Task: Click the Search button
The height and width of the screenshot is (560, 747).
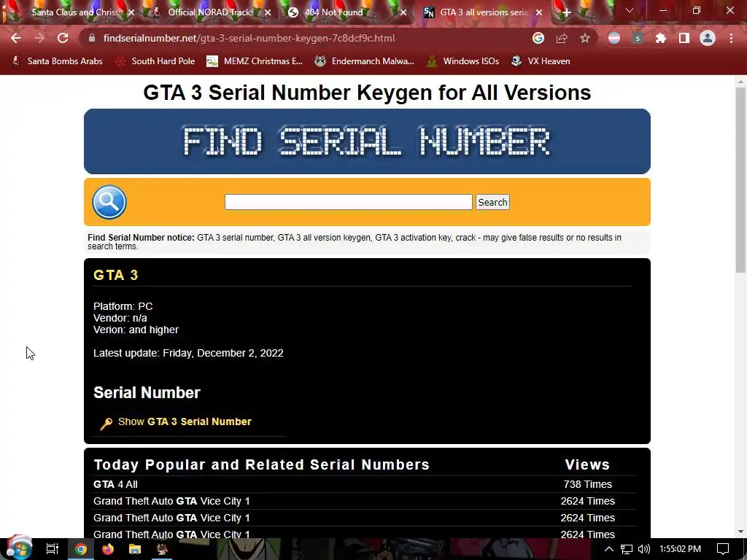Action: click(492, 202)
